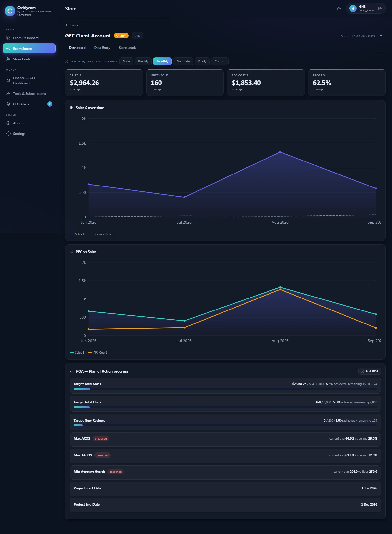392x534 pixels.
Task: Click the GHB user avatar
Action: pos(353,8)
